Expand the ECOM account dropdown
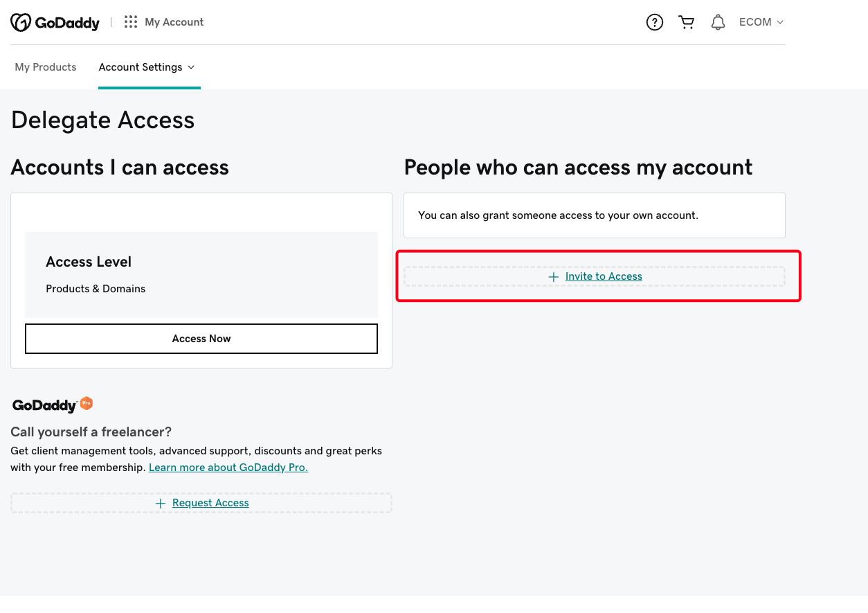This screenshot has width=868, height=613. pyautogui.click(x=761, y=22)
